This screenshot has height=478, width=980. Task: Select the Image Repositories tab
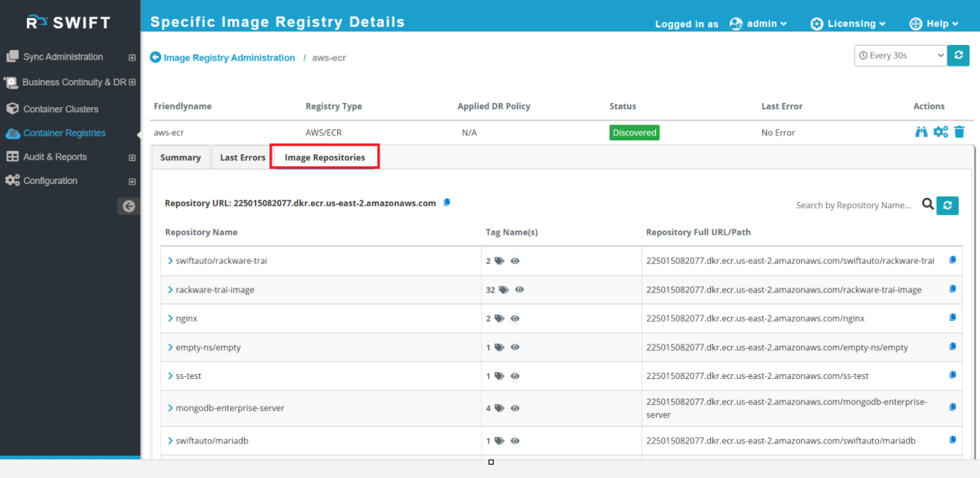(325, 157)
